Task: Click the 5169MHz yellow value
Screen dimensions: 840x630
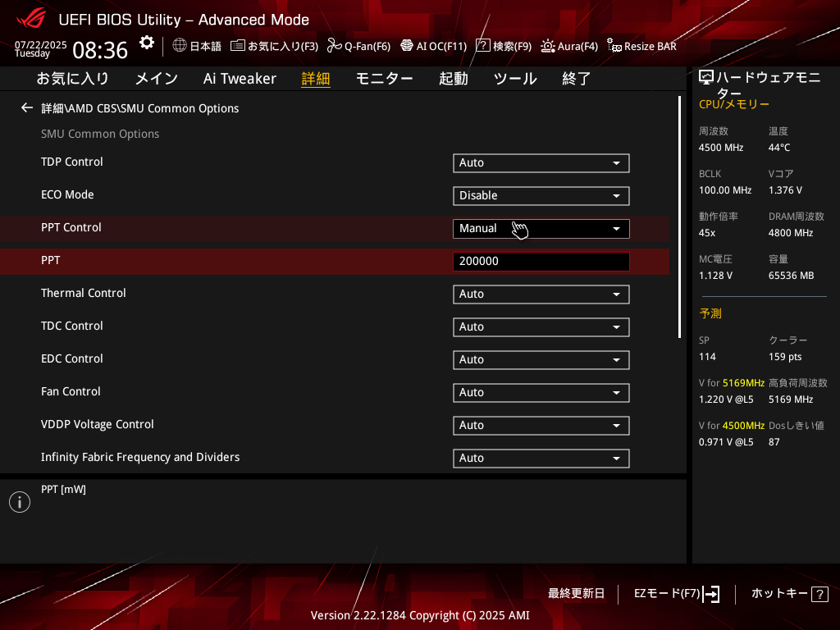Action: [743, 383]
